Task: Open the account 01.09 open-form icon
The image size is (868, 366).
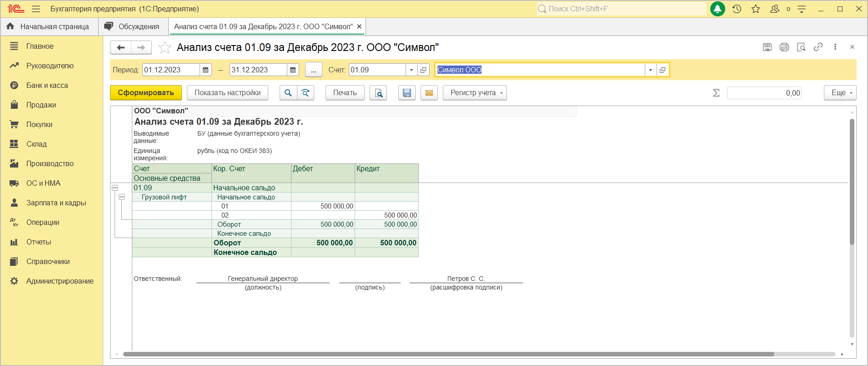Action: point(423,70)
